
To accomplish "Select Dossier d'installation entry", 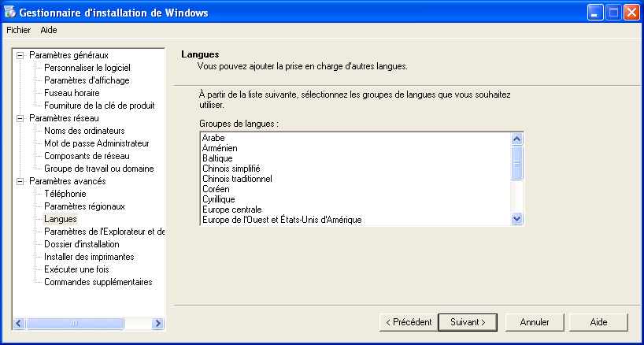I will 82,244.
